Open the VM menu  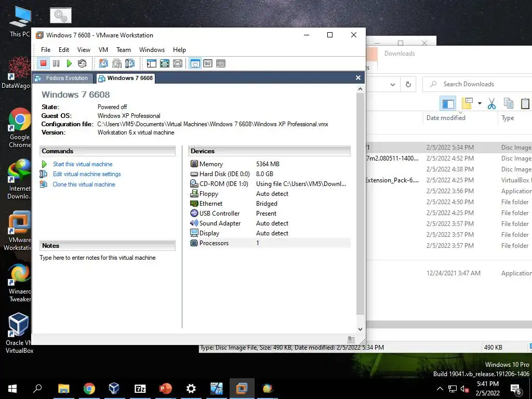103,49
